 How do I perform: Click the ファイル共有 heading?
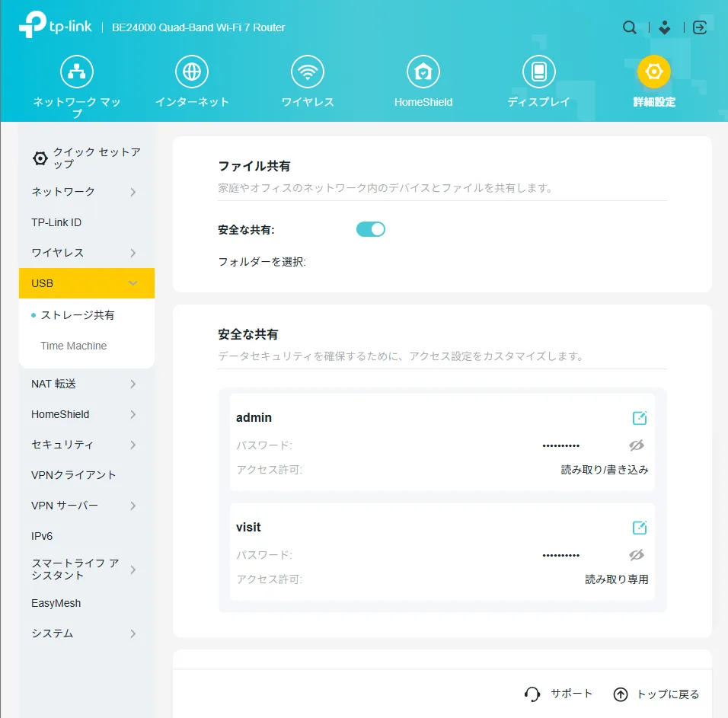tap(254, 166)
